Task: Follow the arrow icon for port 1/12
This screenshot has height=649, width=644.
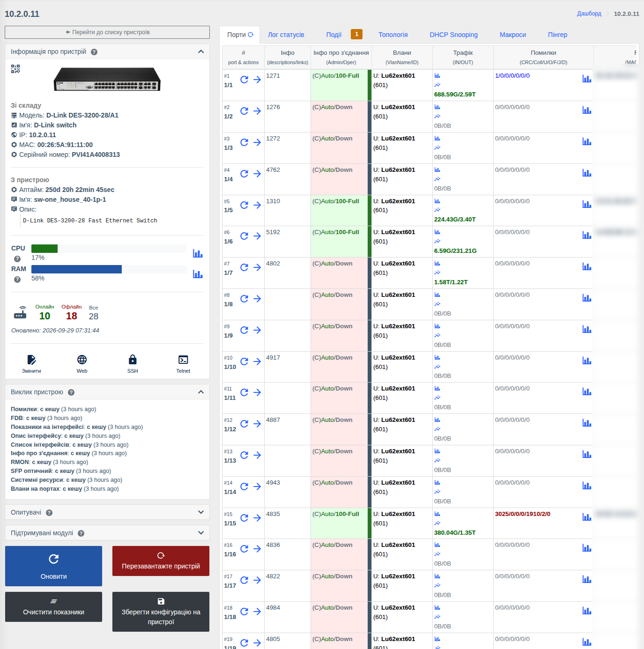Action: click(x=257, y=424)
